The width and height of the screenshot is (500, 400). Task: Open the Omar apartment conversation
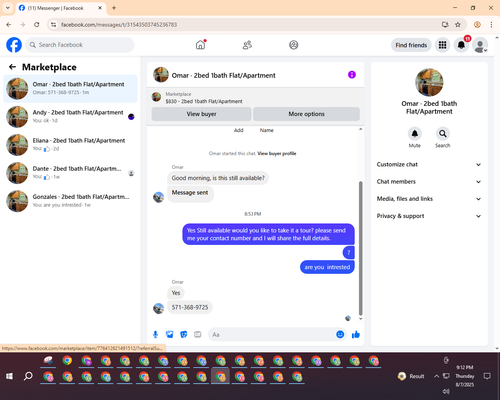70,89
